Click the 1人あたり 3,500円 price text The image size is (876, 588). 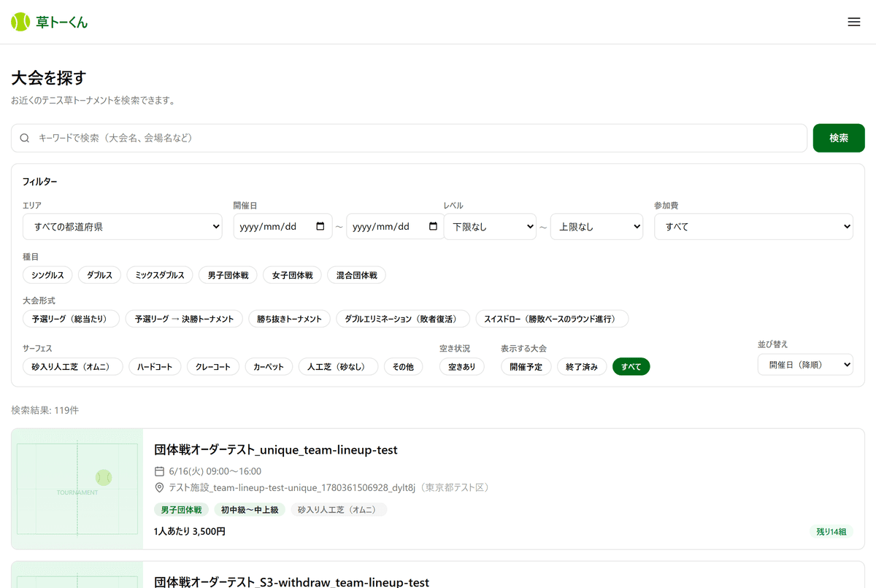coord(190,531)
